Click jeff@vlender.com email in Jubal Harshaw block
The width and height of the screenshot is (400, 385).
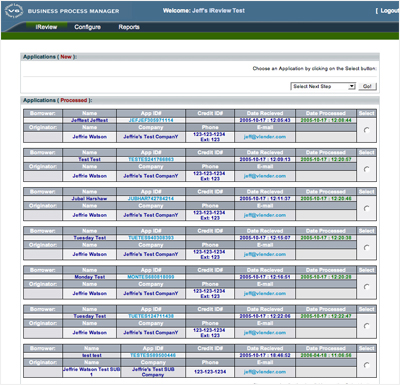pyautogui.click(x=265, y=215)
